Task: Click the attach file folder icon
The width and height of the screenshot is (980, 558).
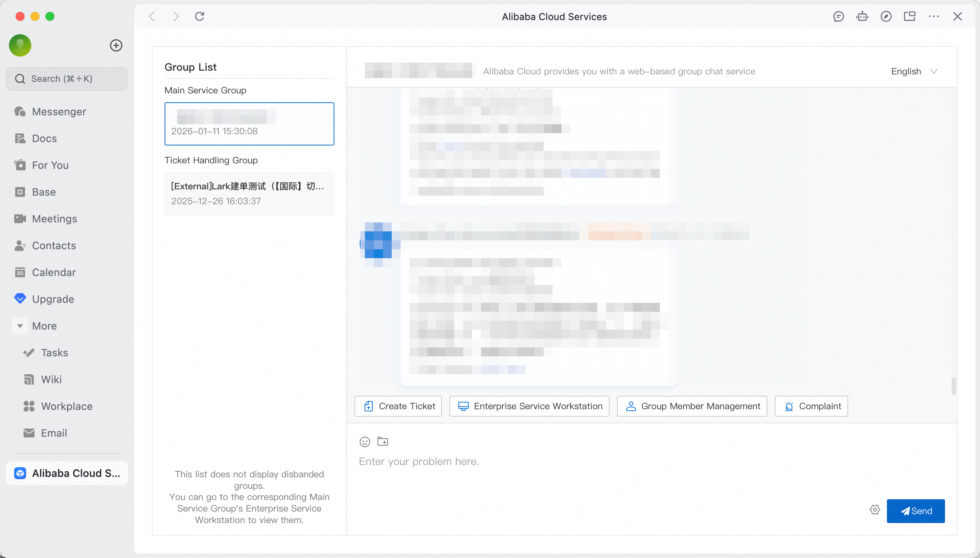Action: (x=382, y=442)
